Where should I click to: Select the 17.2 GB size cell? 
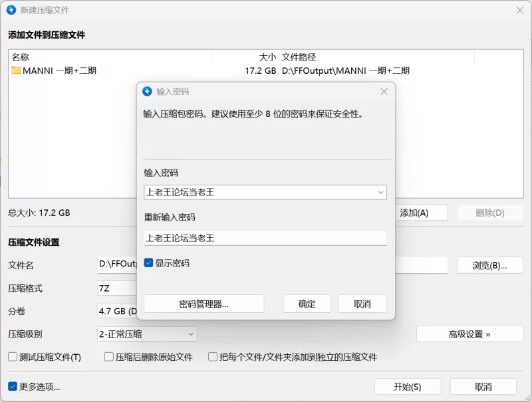pyautogui.click(x=260, y=70)
